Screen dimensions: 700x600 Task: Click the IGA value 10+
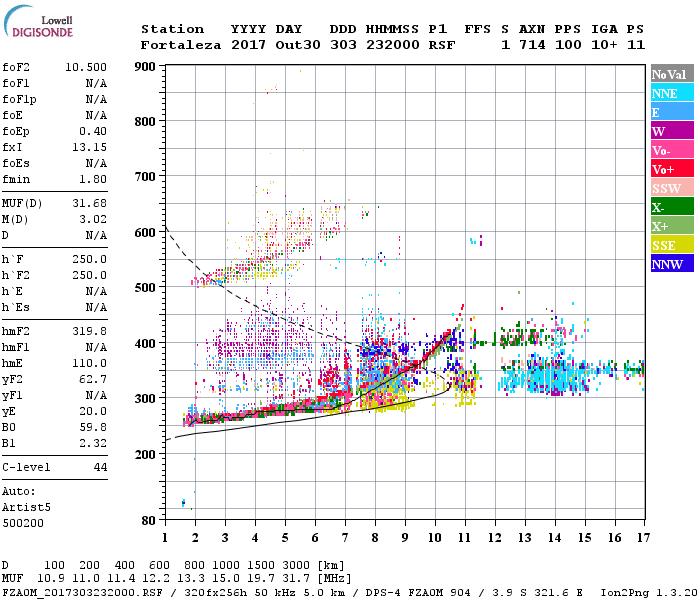(604, 45)
